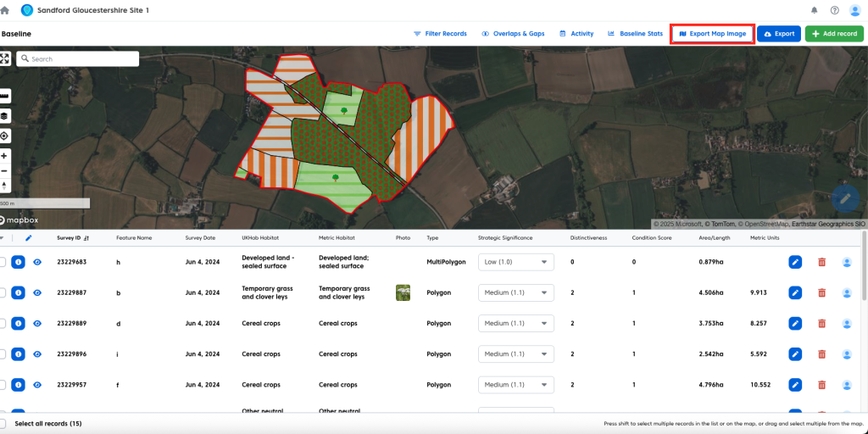
Task: Toggle fullscreen map view
Action: 4,58
